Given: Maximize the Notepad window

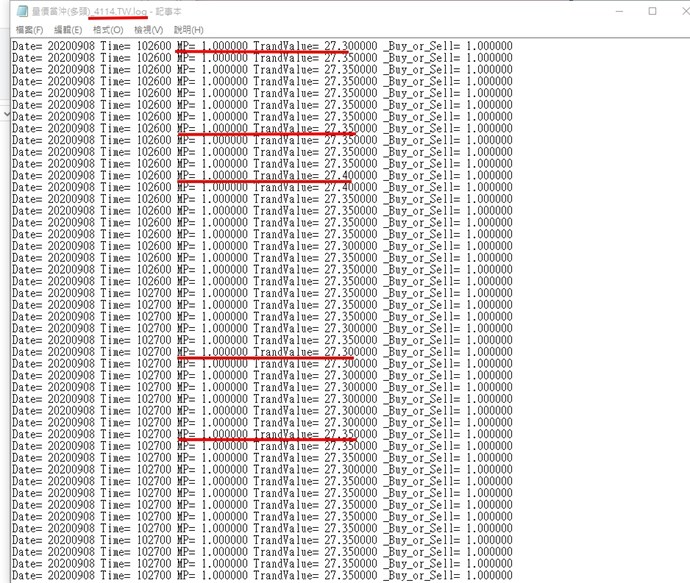Looking at the screenshot, I should (652, 11).
